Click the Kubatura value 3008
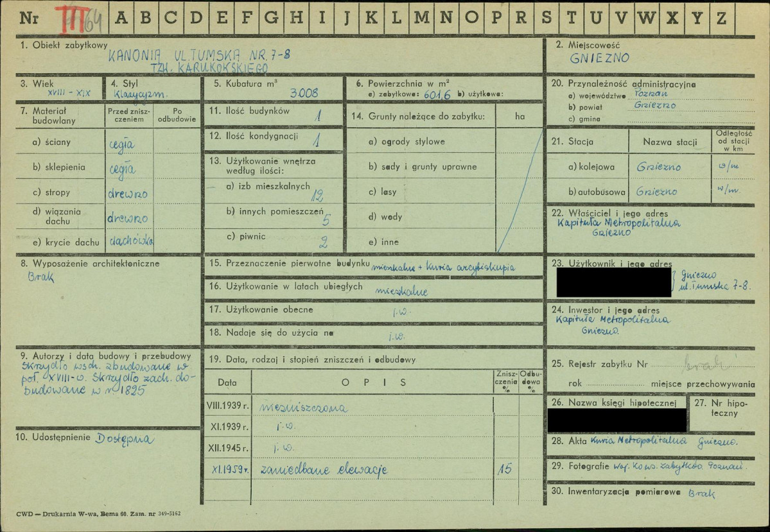 (304, 93)
